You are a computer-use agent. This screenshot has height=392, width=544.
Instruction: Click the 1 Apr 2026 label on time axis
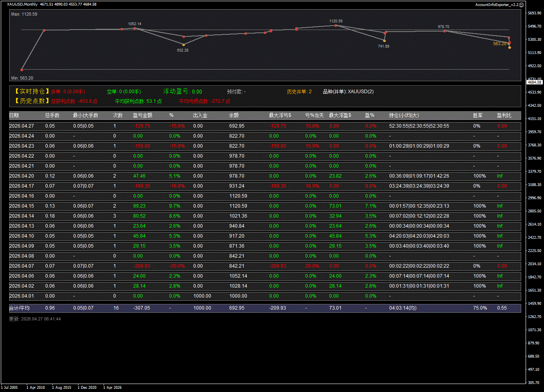[112, 387]
